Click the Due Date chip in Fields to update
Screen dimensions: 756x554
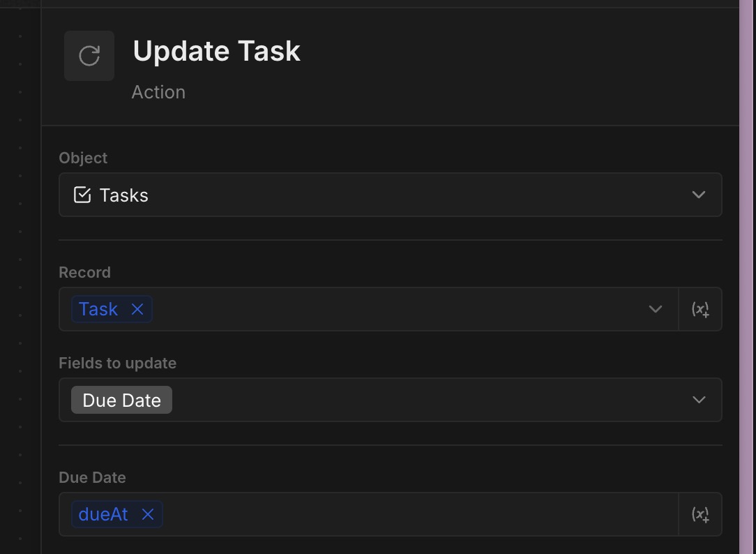point(121,400)
